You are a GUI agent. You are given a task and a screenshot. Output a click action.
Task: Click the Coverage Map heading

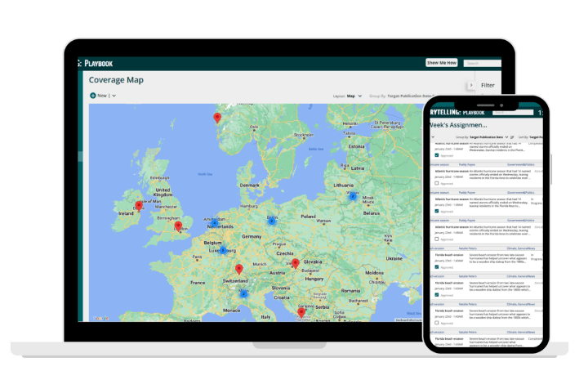point(116,80)
